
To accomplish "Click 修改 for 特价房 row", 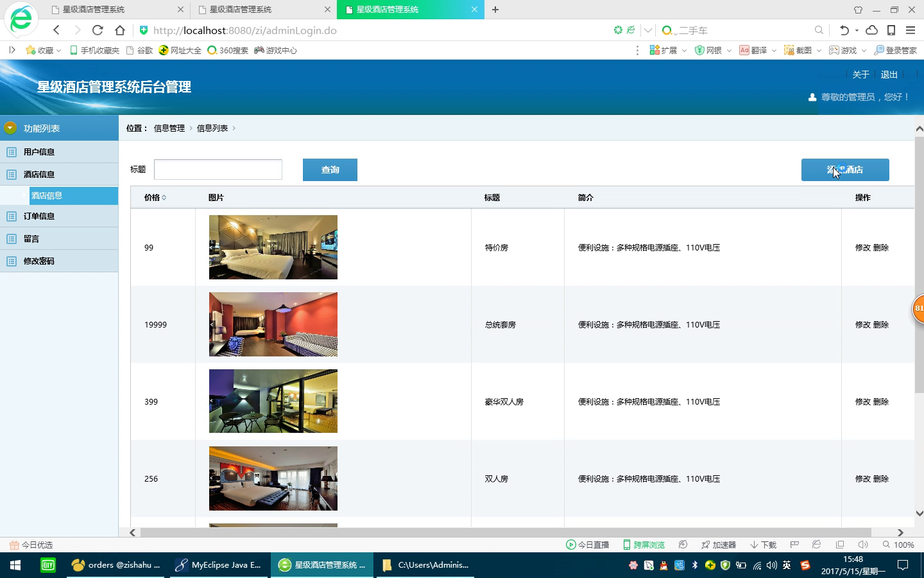I will coord(862,247).
